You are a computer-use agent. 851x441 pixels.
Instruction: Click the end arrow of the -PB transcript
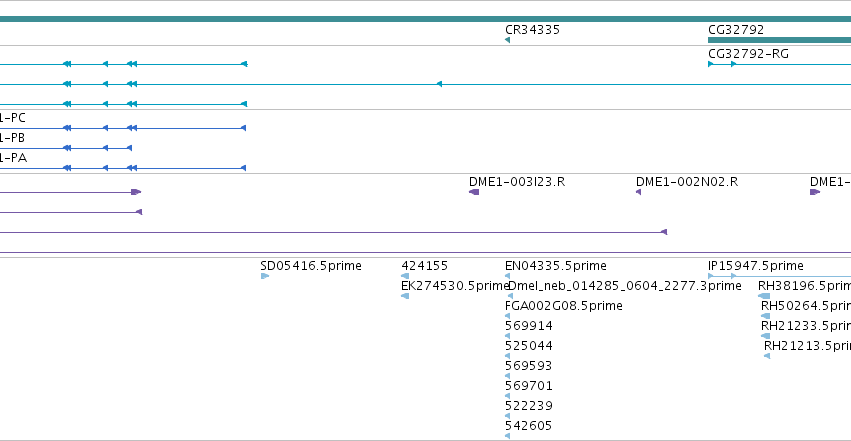tap(129, 148)
